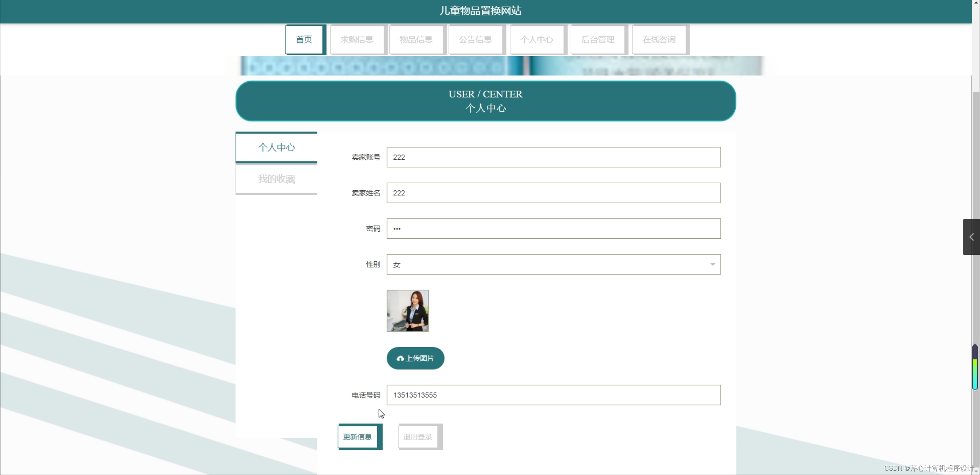Image resolution: width=980 pixels, height=475 pixels.
Task: Open 求购信息 navigation tab
Action: (x=357, y=39)
